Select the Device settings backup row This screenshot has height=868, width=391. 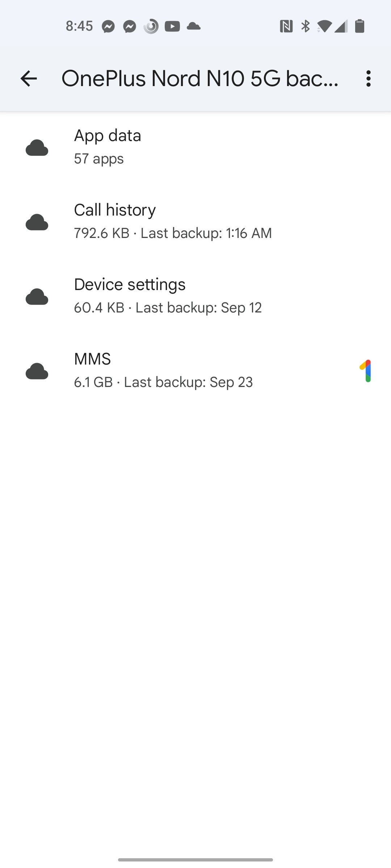[x=195, y=297]
